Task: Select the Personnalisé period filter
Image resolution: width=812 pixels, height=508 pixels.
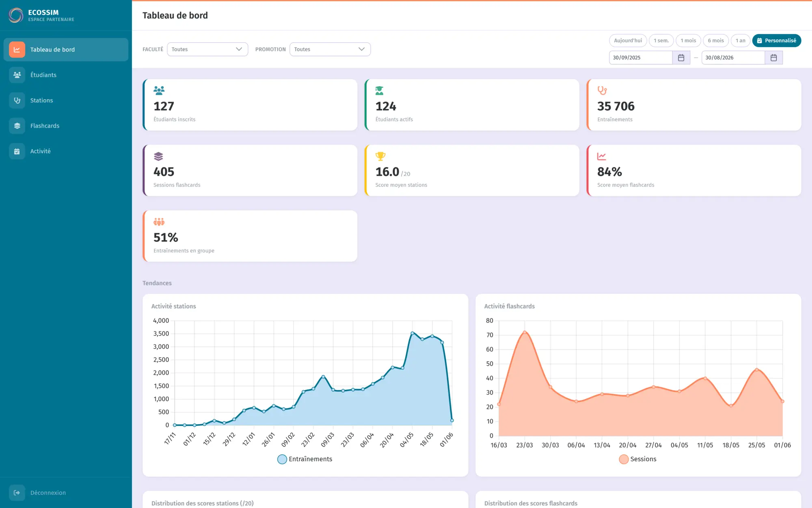Action: (x=777, y=41)
